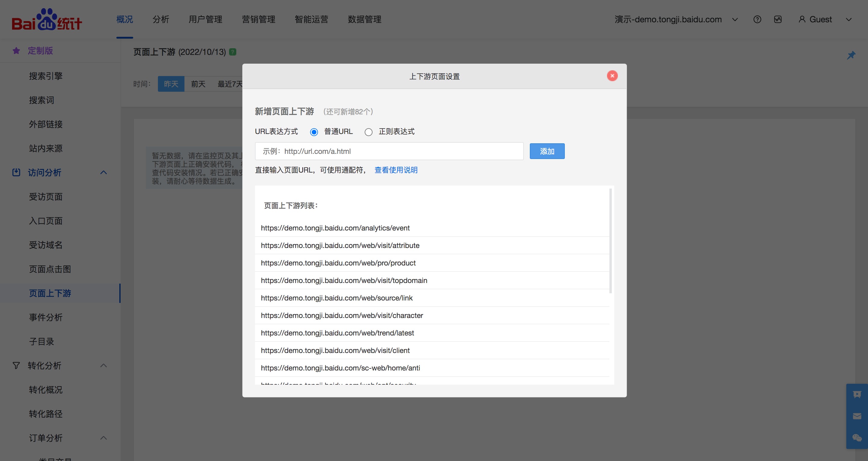This screenshot has width=868, height=461.
Task: Close the 上下游页面设置 dialog with red X
Action: click(x=612, y=76)
